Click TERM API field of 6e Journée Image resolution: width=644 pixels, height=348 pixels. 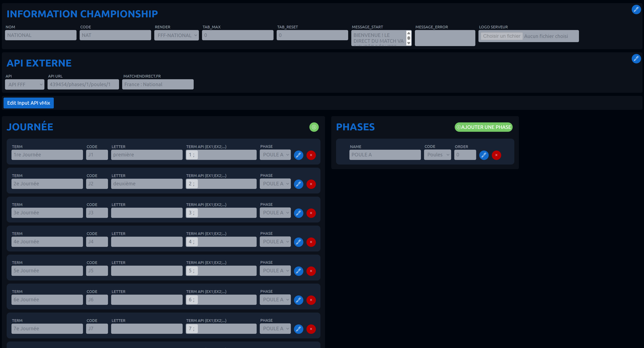click(x=221, y=300)
